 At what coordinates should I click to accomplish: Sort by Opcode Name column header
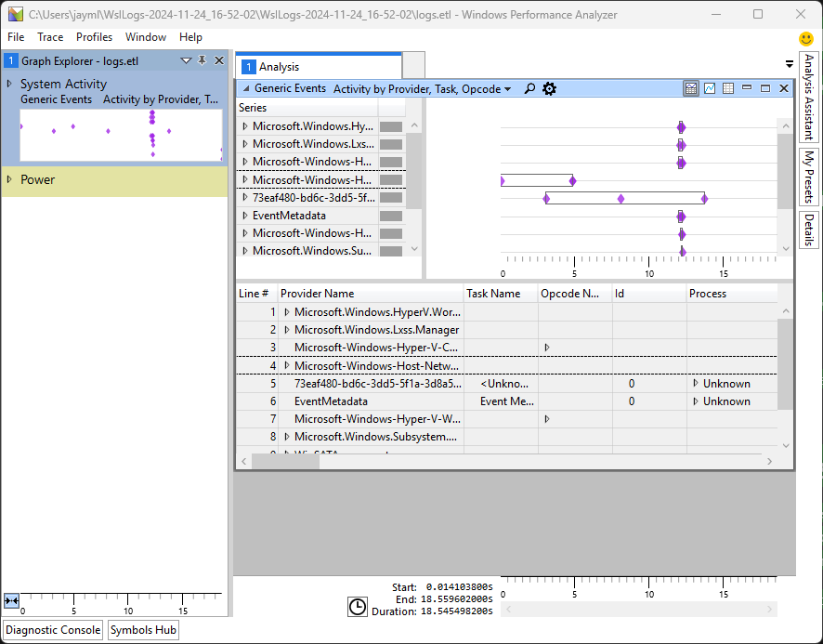[x=575, y=294]
